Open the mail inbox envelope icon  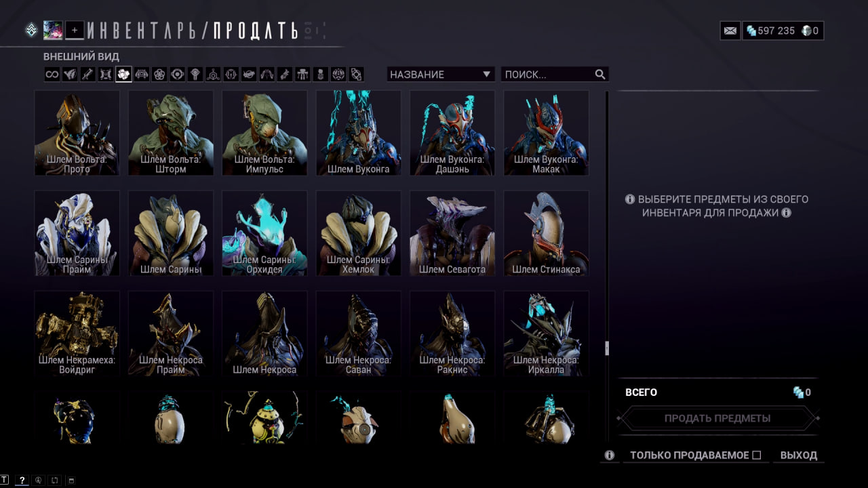730,30
